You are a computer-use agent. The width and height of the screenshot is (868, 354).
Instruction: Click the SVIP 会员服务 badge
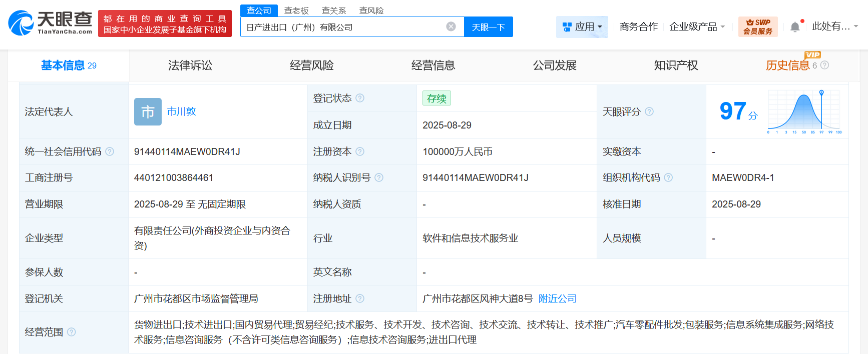[758, 26]
